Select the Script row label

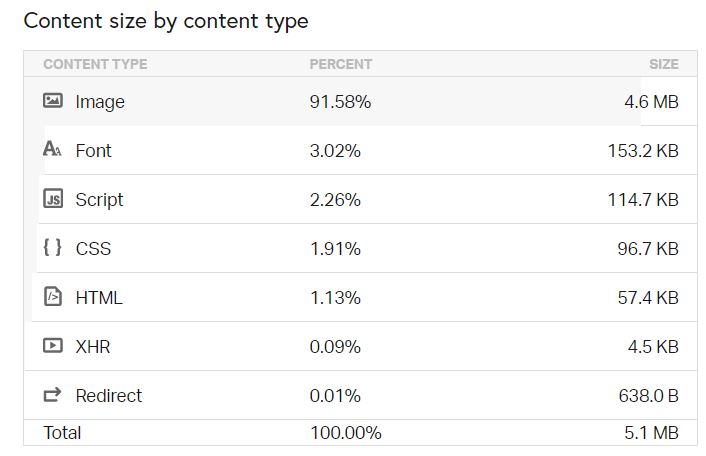[x=99, y=200]
